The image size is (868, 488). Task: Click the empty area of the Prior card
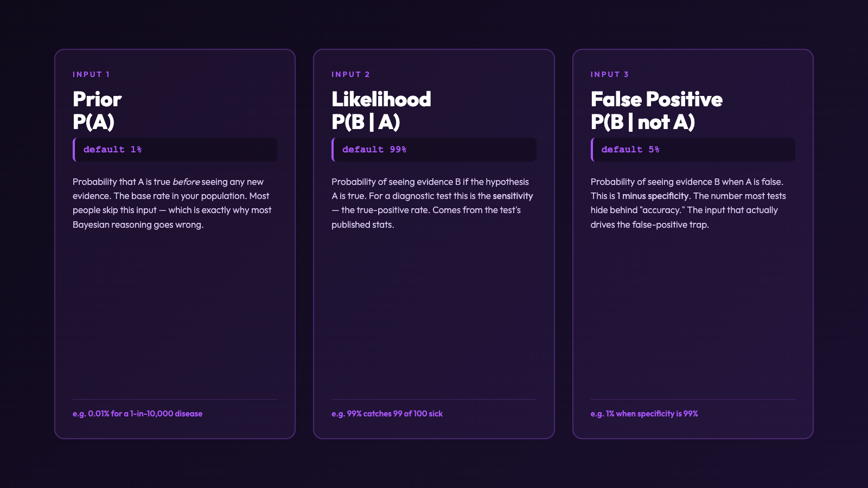click(x=175, y=314)
